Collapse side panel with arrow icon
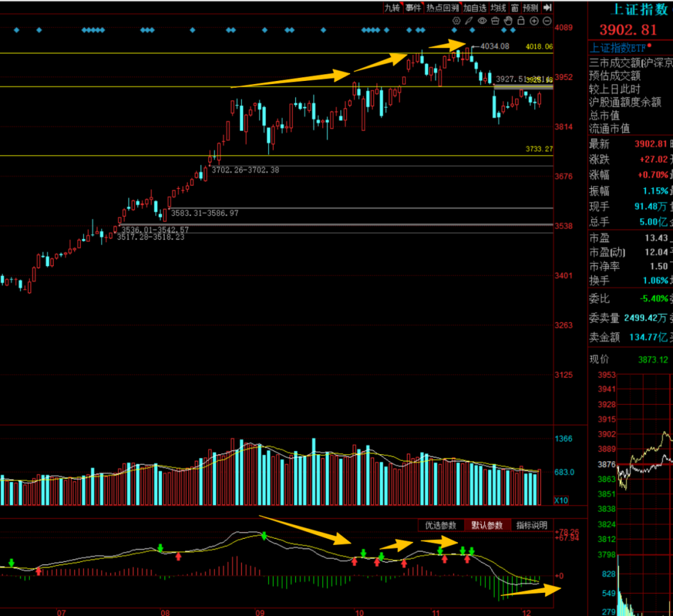 point(547,7)
